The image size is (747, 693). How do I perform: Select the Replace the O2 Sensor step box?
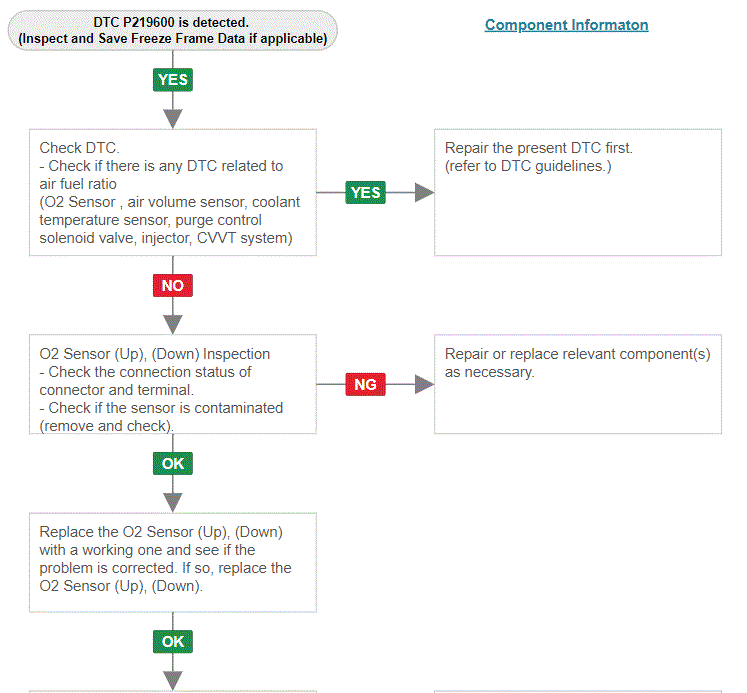click(x=173, y=562)
